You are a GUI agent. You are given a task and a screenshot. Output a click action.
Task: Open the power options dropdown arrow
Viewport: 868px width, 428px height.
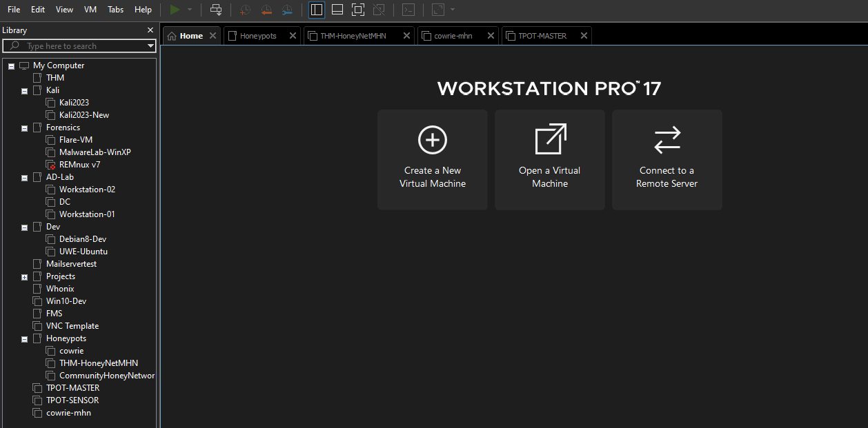click(x=190, y=10)
